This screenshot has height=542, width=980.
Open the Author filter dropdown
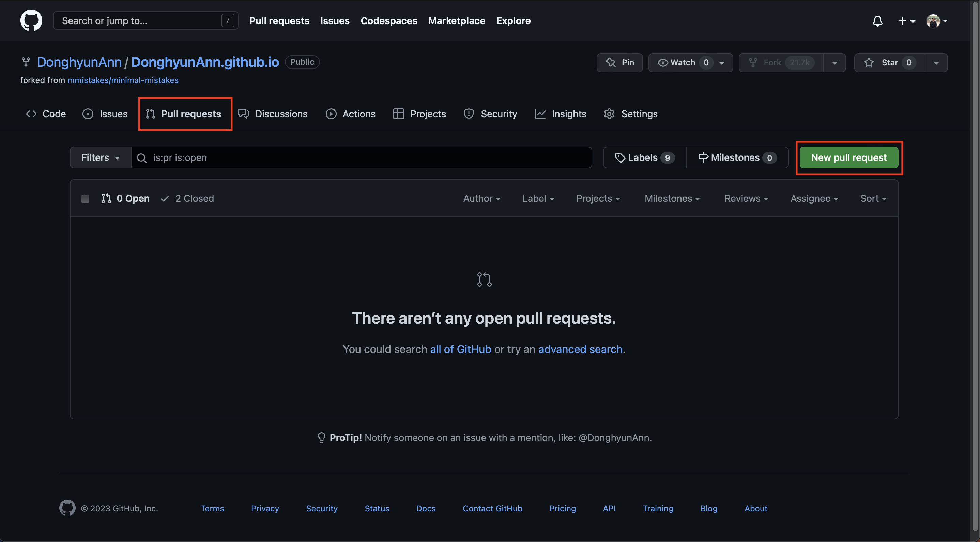(481, 198)
